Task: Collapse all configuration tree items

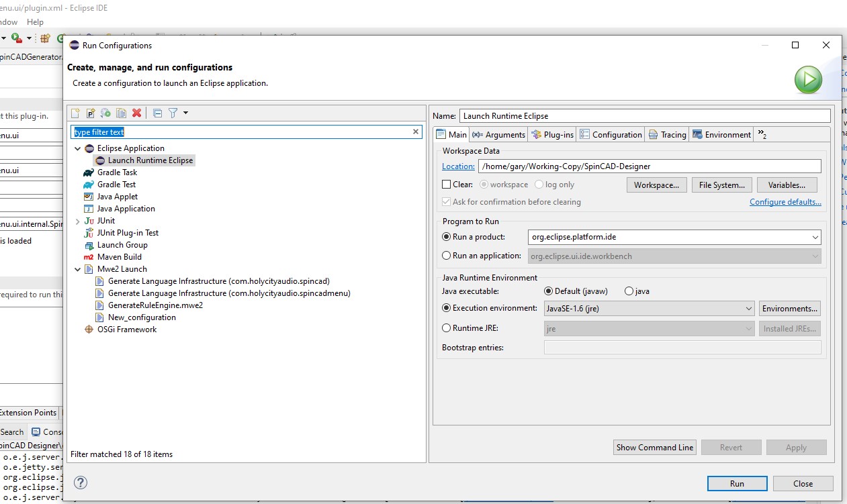Action: click(157, 113)
